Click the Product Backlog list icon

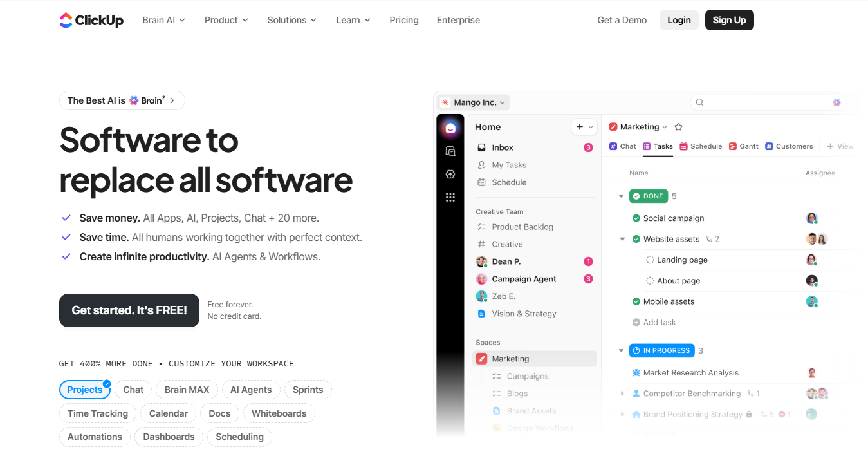click(x=481, y=227)
